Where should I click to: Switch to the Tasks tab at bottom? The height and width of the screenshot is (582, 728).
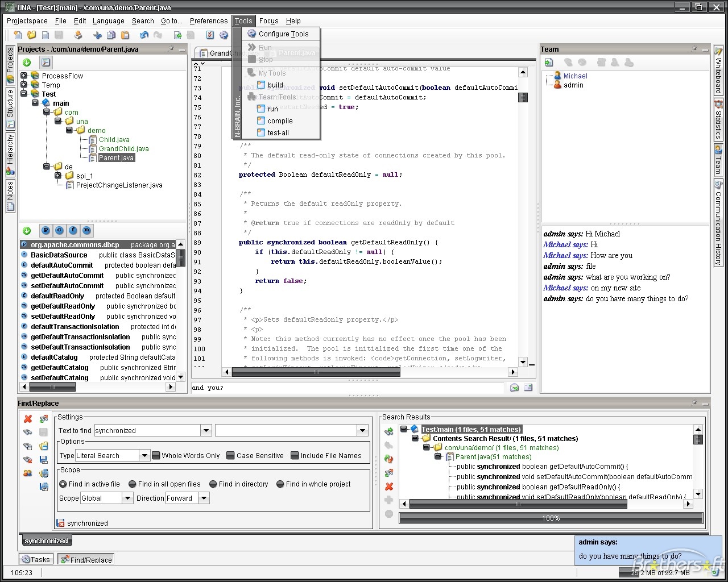tap(36, 559)
